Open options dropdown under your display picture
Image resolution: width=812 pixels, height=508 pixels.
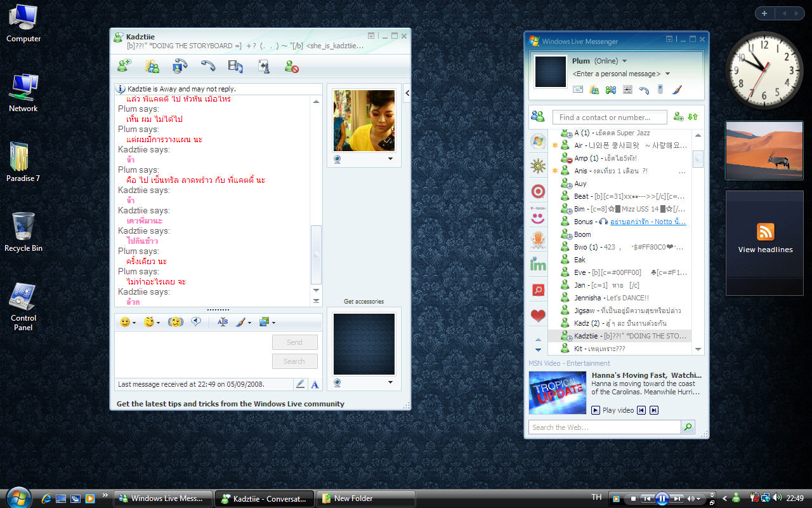390,382
